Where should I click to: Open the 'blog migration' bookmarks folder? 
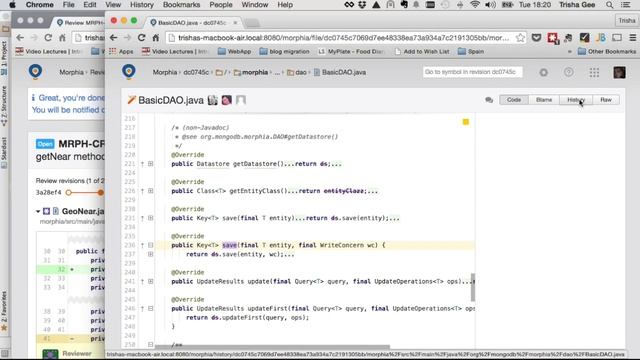[284, 51]
